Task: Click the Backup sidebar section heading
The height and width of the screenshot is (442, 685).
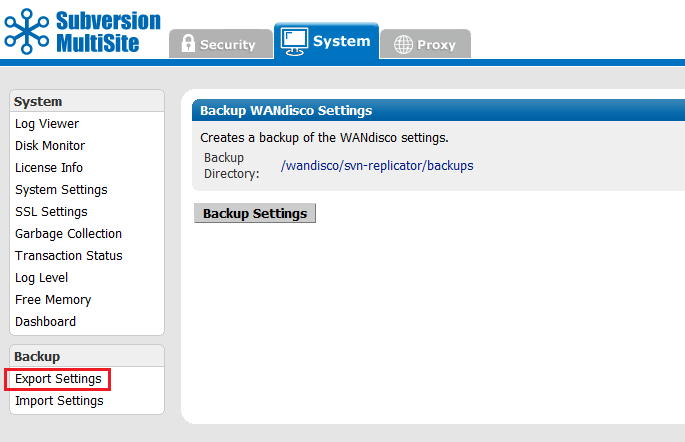Action: point(37,357)
